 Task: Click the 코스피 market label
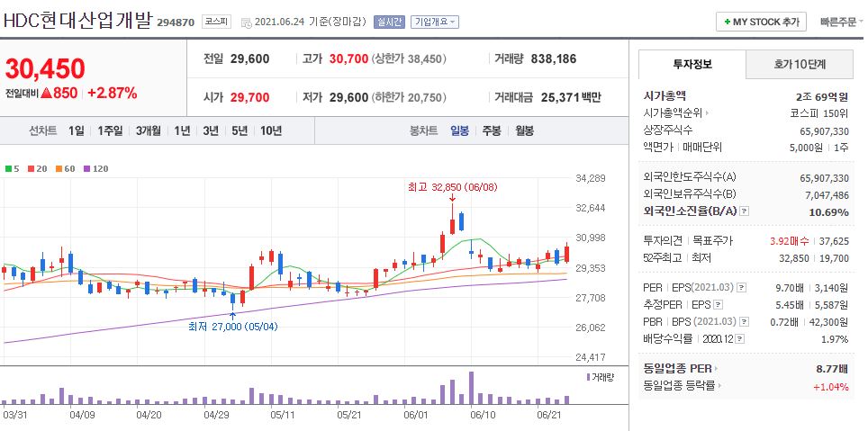coord(216,22)
